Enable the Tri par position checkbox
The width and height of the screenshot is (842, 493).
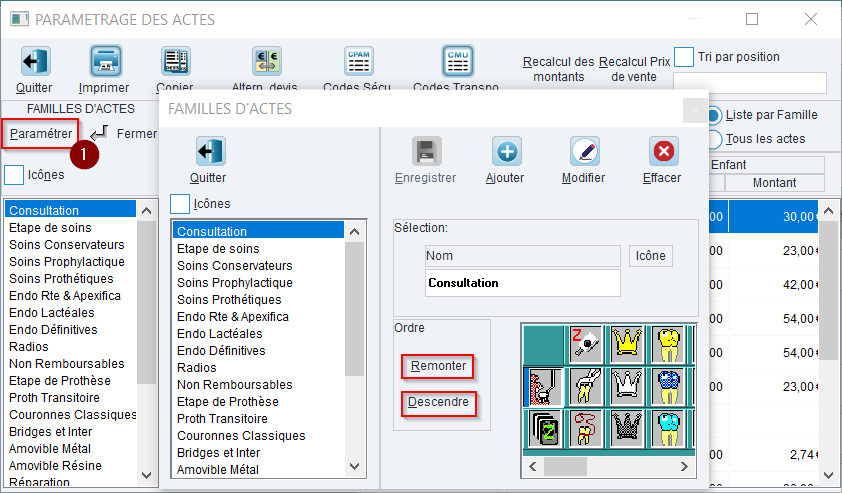point(684,57)
